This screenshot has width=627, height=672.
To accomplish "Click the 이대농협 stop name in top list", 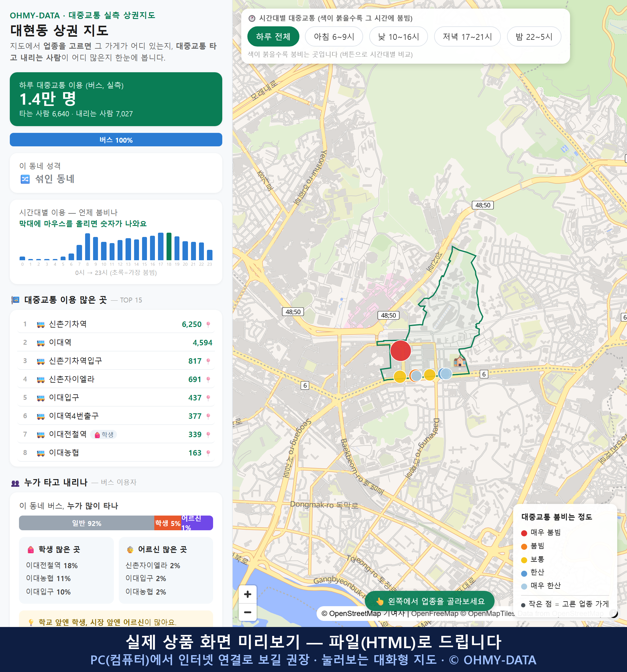I will [x=64, y=452].
